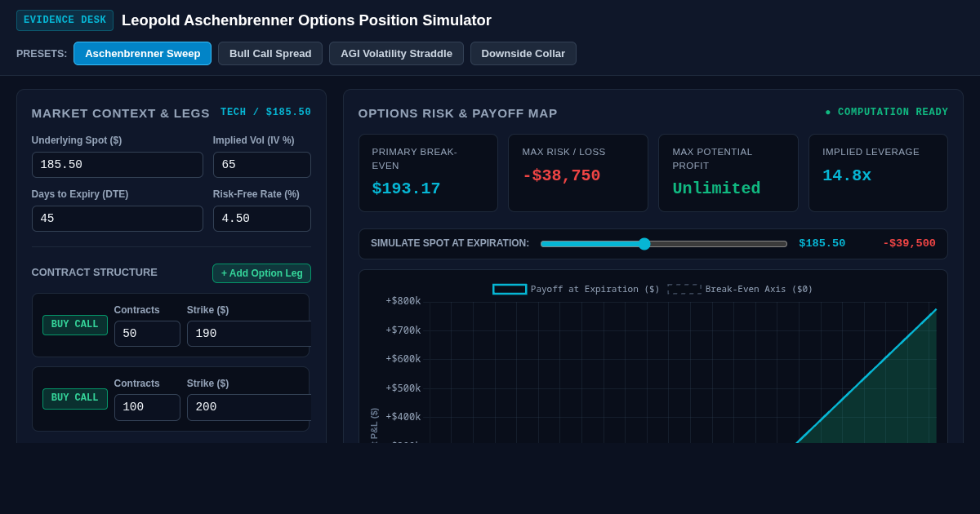Switch to Bull Call Spread preset
The height and width of the screenshot is (514, 980).
[x=270, y=54]
